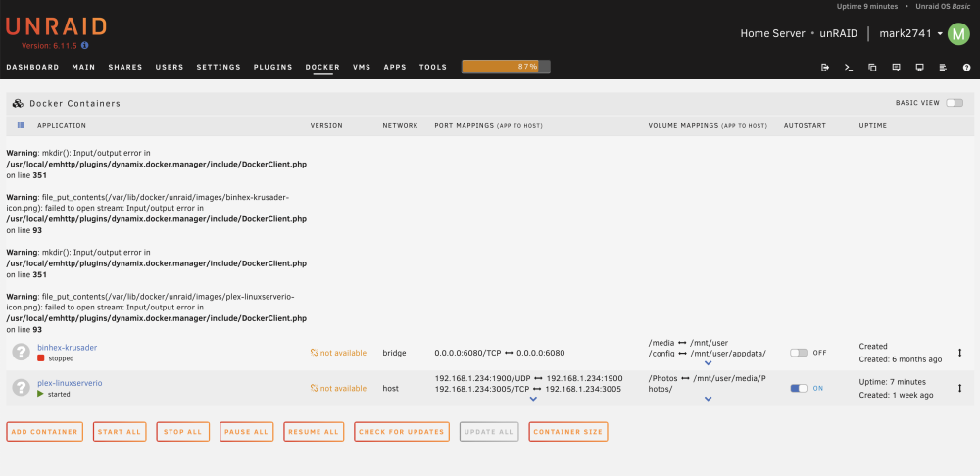Click the Resume All button
This screenshot has width=980, height=476.
tap(314, 432)
